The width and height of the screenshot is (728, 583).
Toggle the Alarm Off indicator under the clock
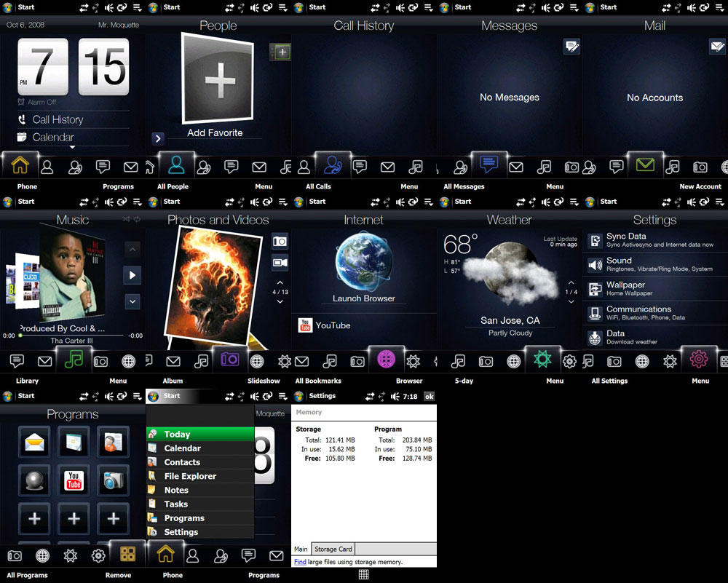[37, 103]
